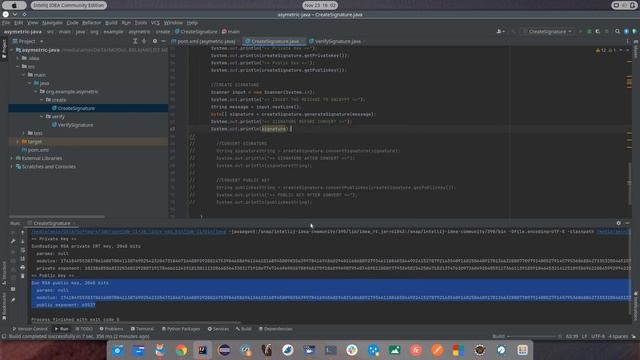The image size is (640, 360).
Task: Open the Project panel gear options
Action: [x=155, y=41]
